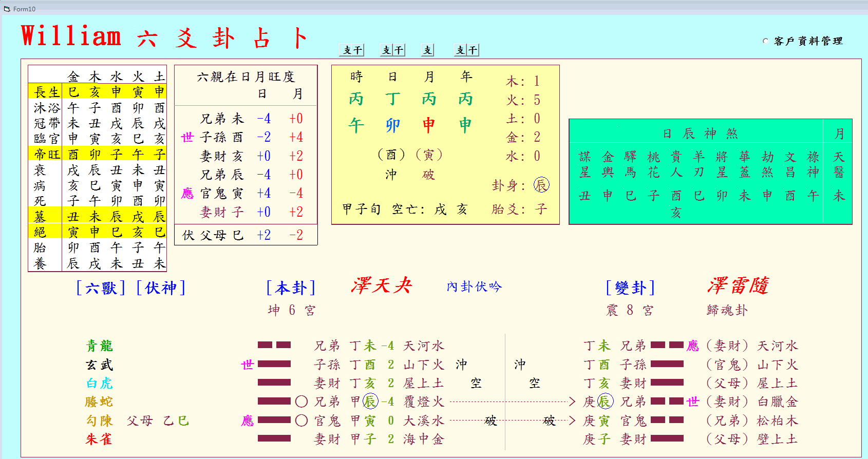Screen dimensions: 868x459
Task: Click the 干 button above the 時 column
Action: tap(358, 50)
